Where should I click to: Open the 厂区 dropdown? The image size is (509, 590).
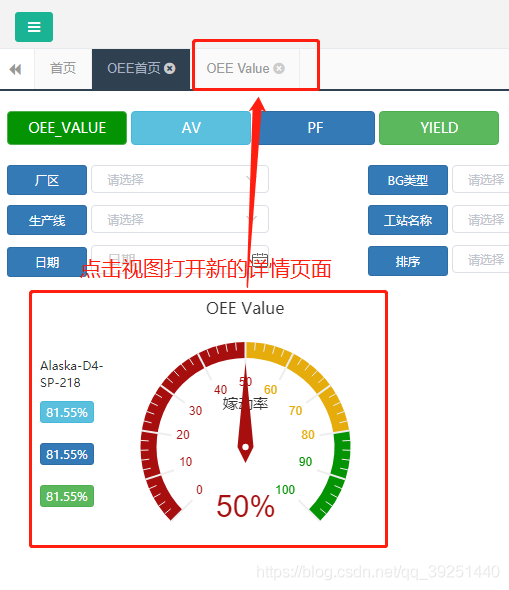(180, 179)
